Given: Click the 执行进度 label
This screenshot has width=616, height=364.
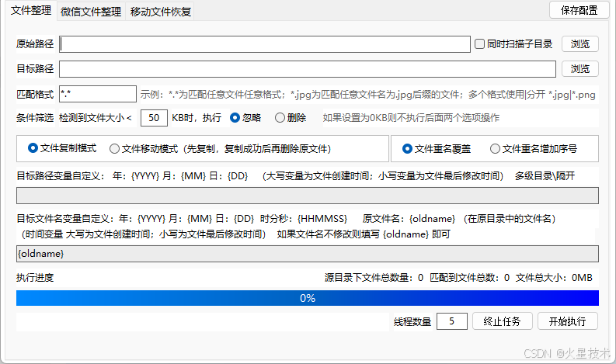Looking at the screenshot, I should (x=35, y=278).
